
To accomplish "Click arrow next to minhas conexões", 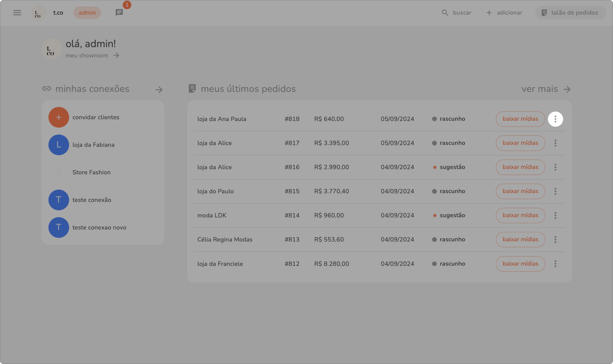I will [159, 90].
